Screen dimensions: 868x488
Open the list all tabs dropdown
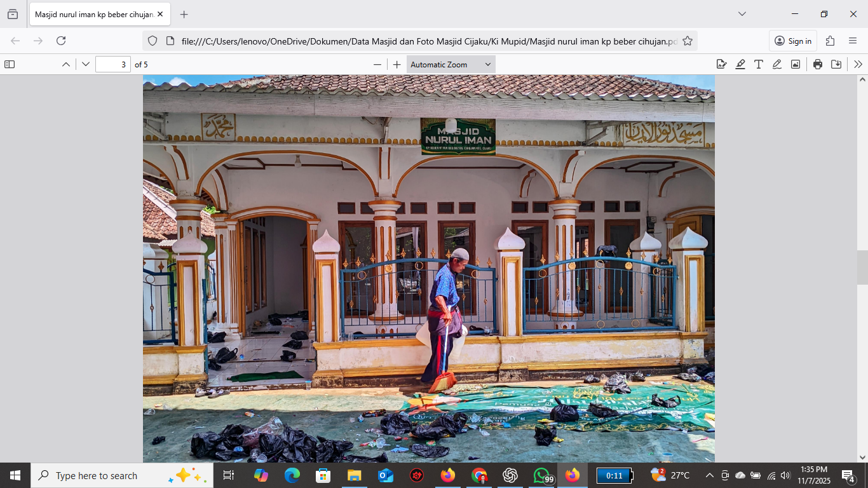point(742,14)
